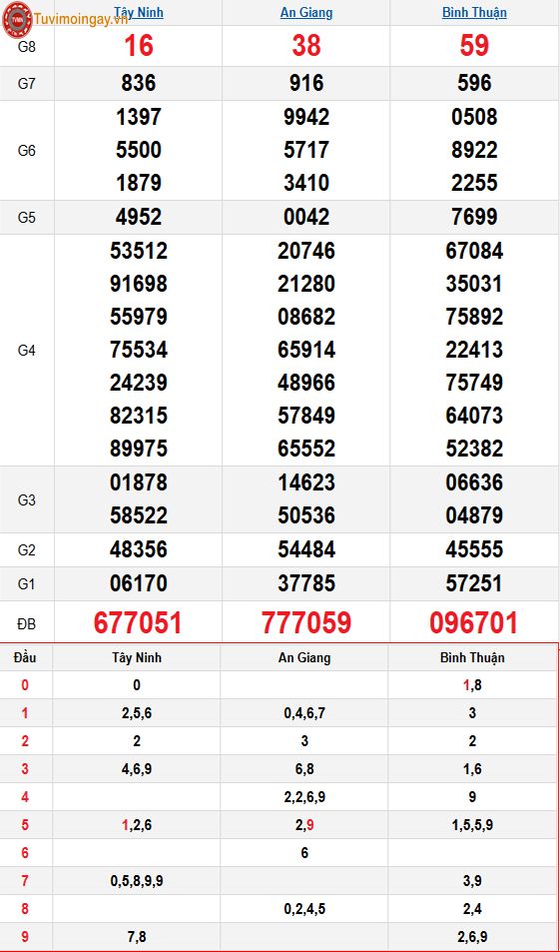This screenshot has width=560, height=952.
Task: Select Tây Ninh header in Đầu table
Action: (137, 657)
